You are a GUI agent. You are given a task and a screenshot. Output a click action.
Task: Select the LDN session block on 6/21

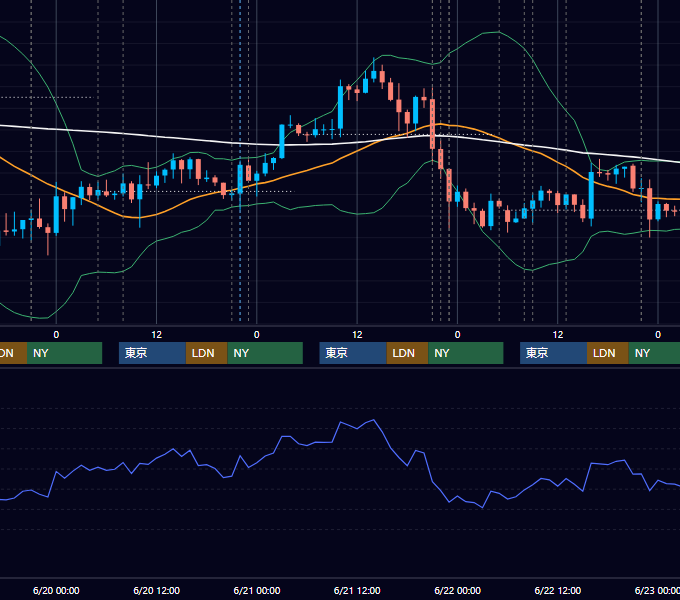(x=407, y=353)
